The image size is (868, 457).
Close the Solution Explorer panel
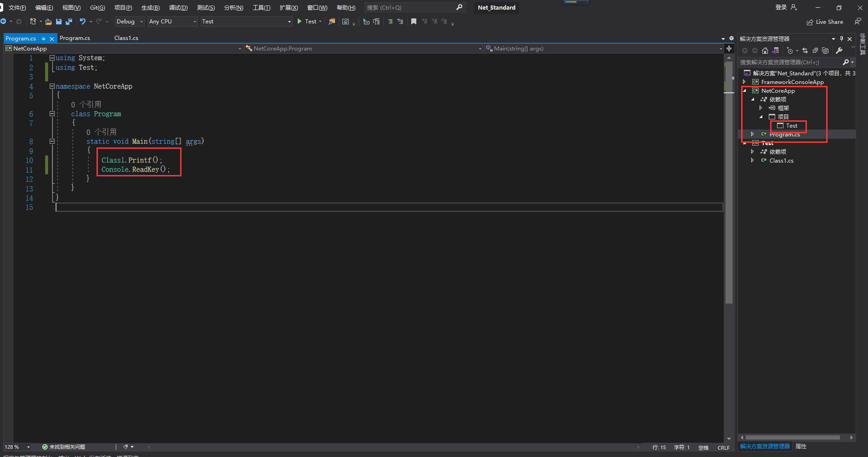pos(850,39)
